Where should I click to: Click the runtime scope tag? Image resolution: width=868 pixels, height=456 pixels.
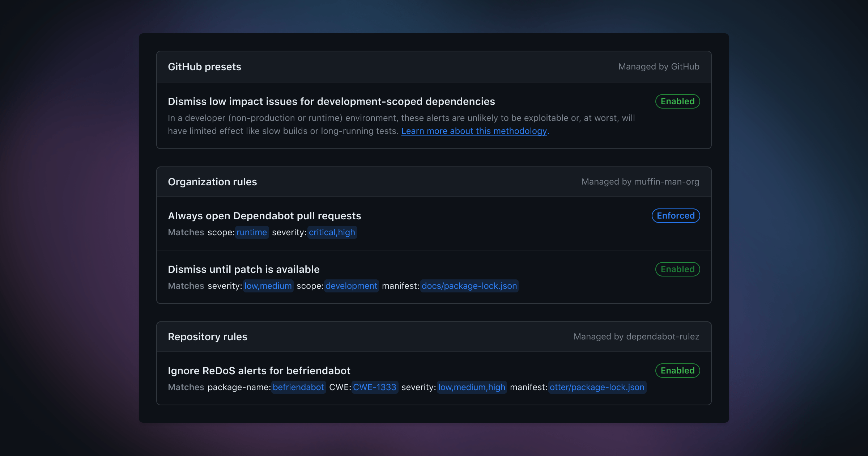click(251, 232)
